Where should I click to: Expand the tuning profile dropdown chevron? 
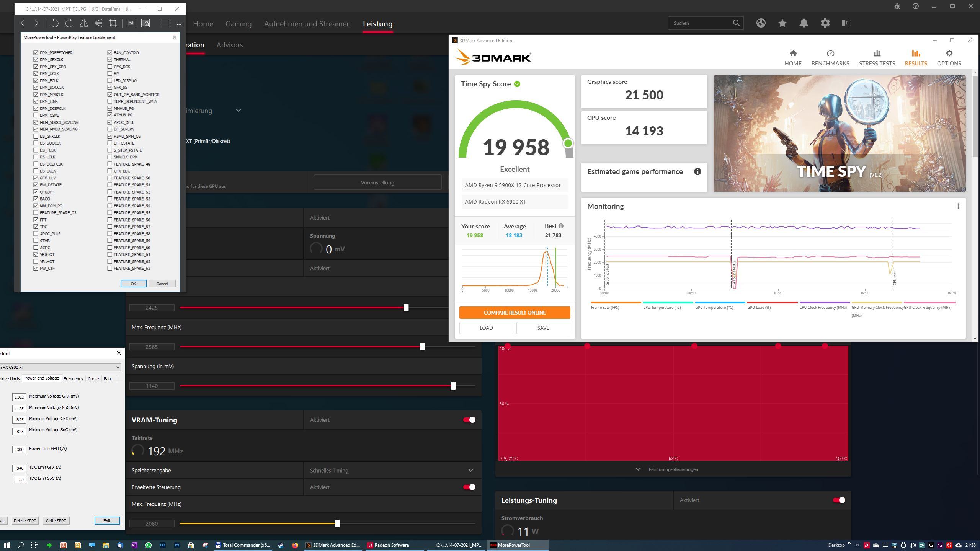pos(238,111)
